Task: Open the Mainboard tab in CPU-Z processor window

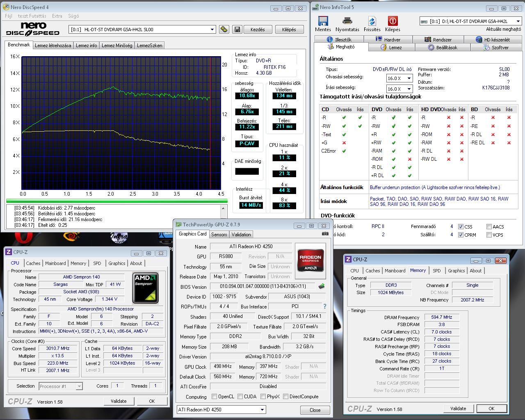Action: pos(55,263)
